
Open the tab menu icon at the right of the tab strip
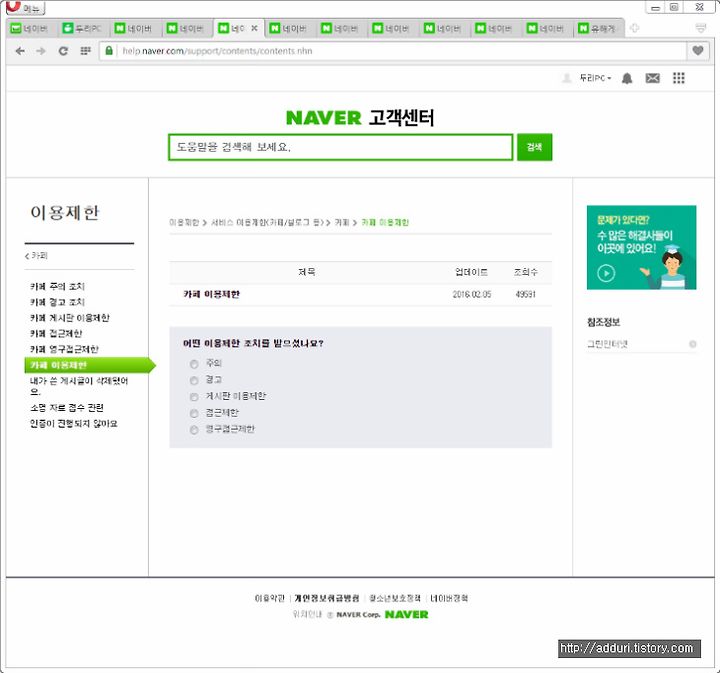coord(701,28)
